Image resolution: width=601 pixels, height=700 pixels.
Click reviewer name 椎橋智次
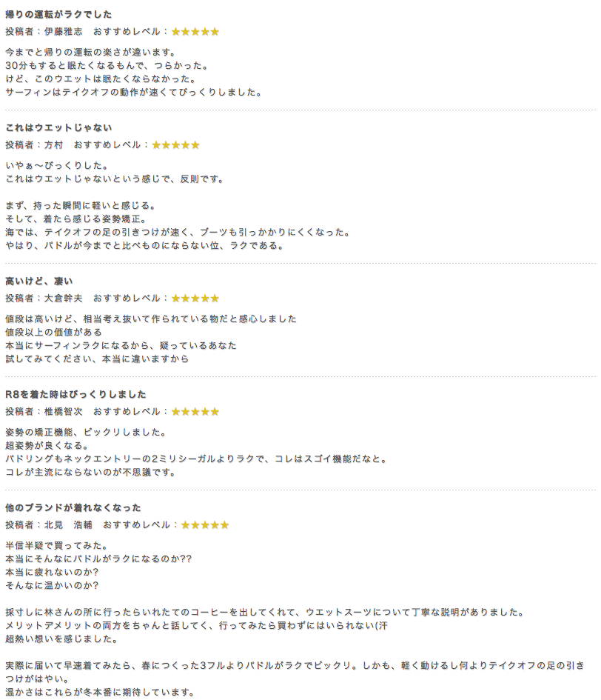[x=64, y=412]
